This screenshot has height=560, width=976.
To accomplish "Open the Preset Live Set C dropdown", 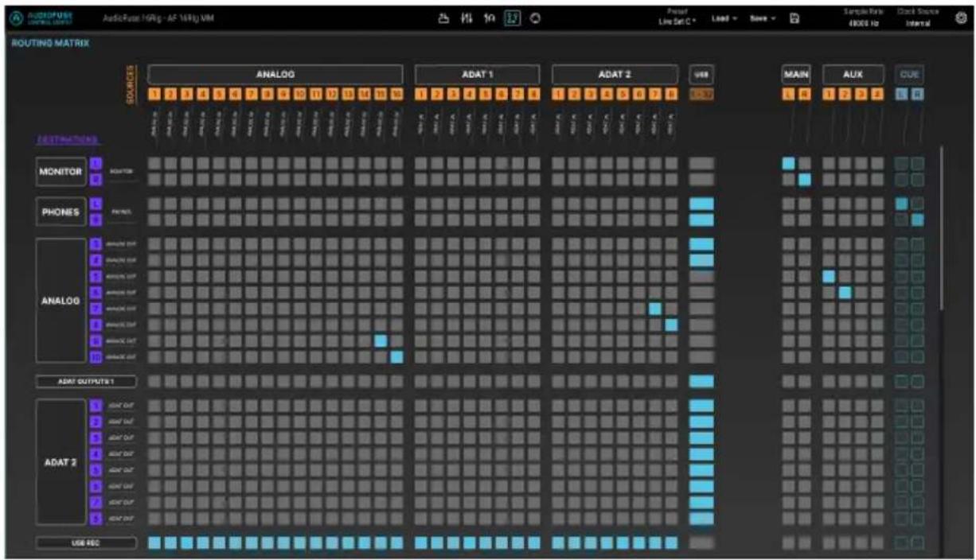I will coord(677,18).
